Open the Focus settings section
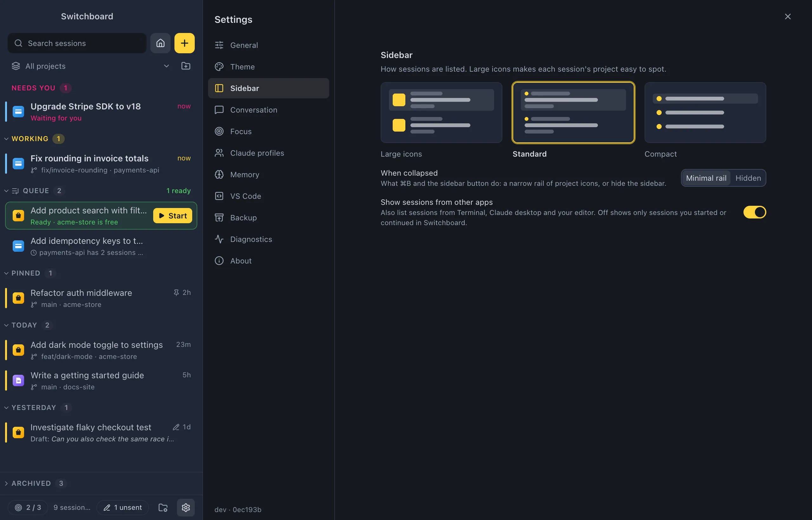 pos(269,131)
